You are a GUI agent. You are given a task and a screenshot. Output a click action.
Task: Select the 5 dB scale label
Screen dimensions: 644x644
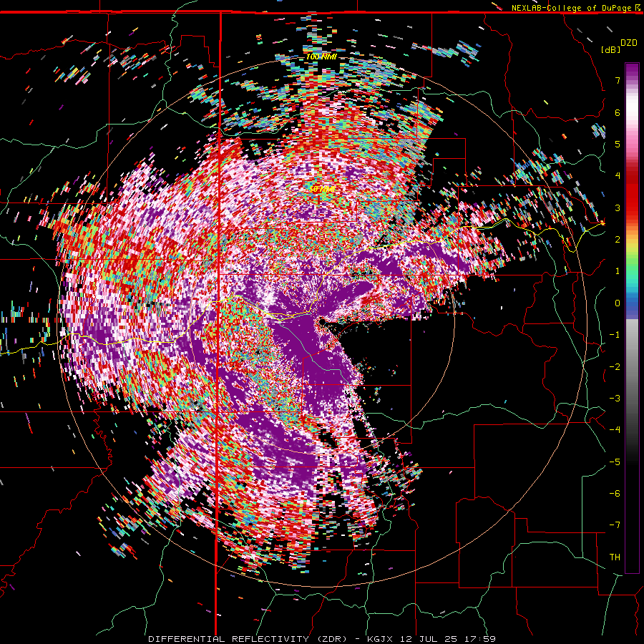point(618,144)
